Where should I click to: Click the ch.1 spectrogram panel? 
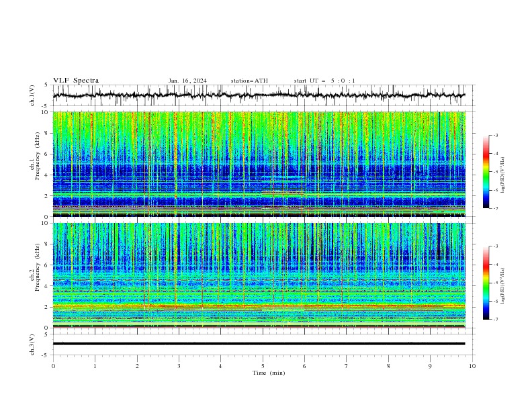pyautogui.click(x=259, y=164)
